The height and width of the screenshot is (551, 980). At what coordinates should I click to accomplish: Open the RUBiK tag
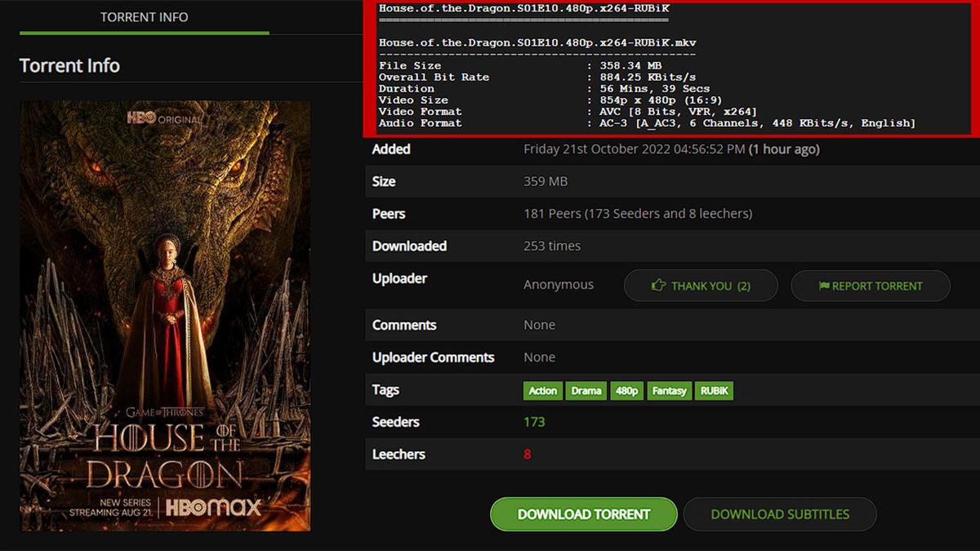coord(715,391)
